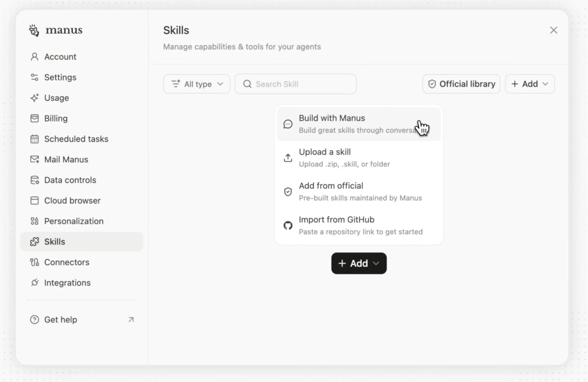This screenshot has width=588, height=382.
Task: Click the Data controls database icon
Action: (34, 180)
